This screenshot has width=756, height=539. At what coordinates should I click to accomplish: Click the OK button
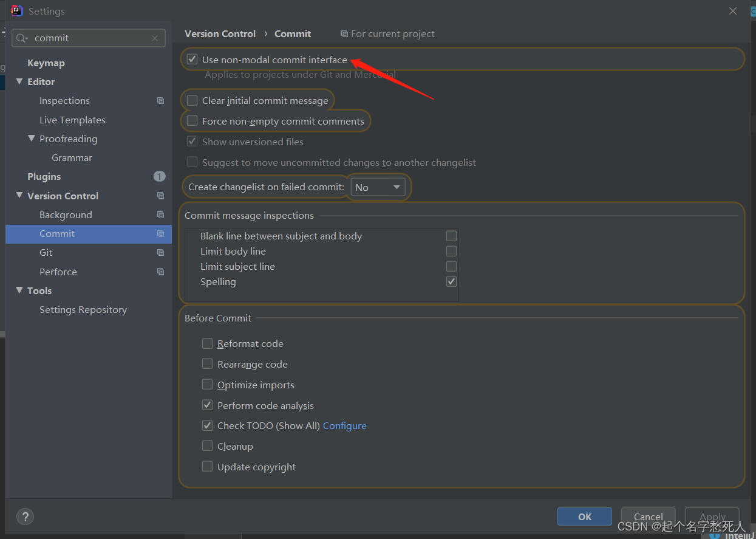pyautogui.click(x=585, y=517)
